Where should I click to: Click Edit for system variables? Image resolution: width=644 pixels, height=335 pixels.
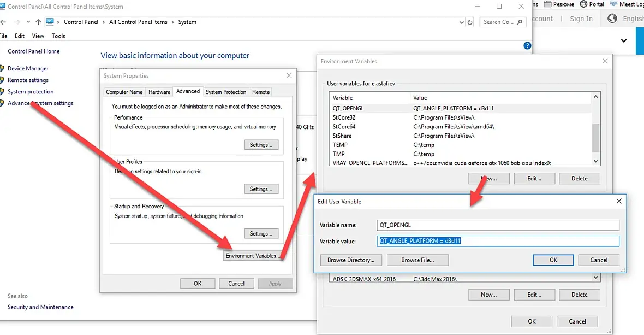[534, 295]
